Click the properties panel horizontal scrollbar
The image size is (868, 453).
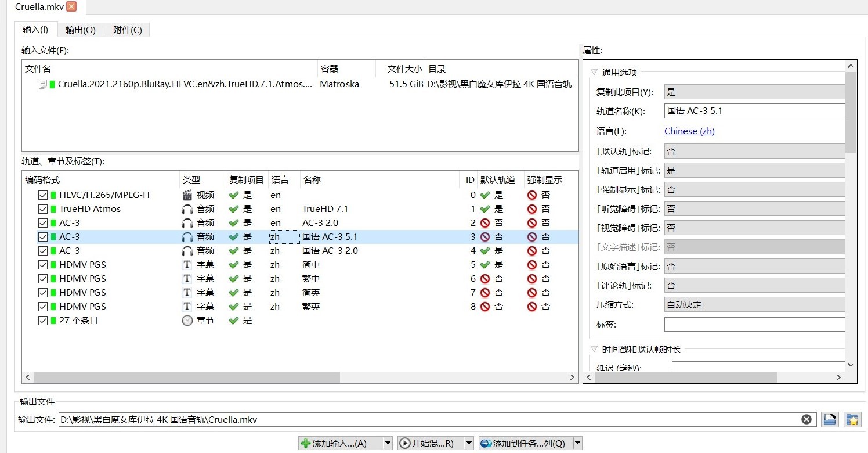(686, 378)
